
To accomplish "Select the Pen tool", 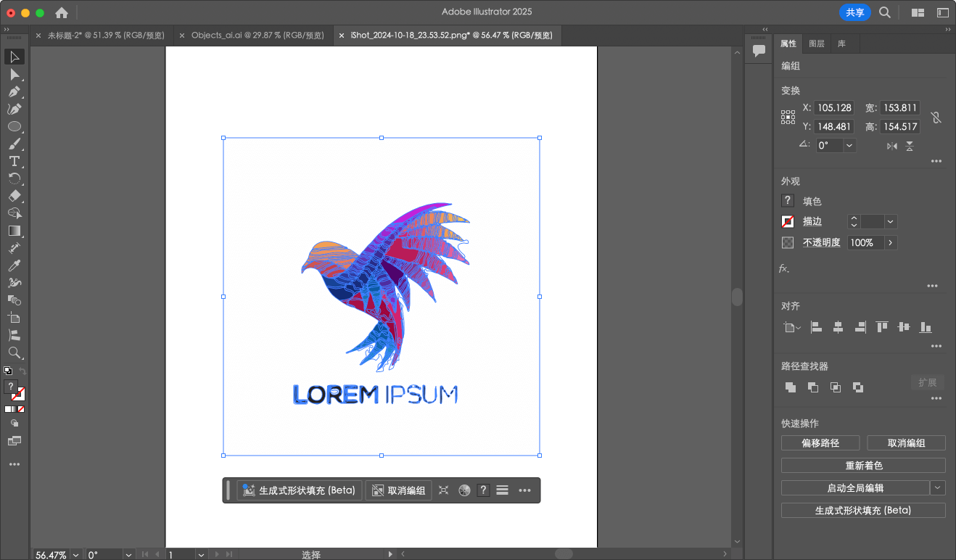I will point(15,92).
